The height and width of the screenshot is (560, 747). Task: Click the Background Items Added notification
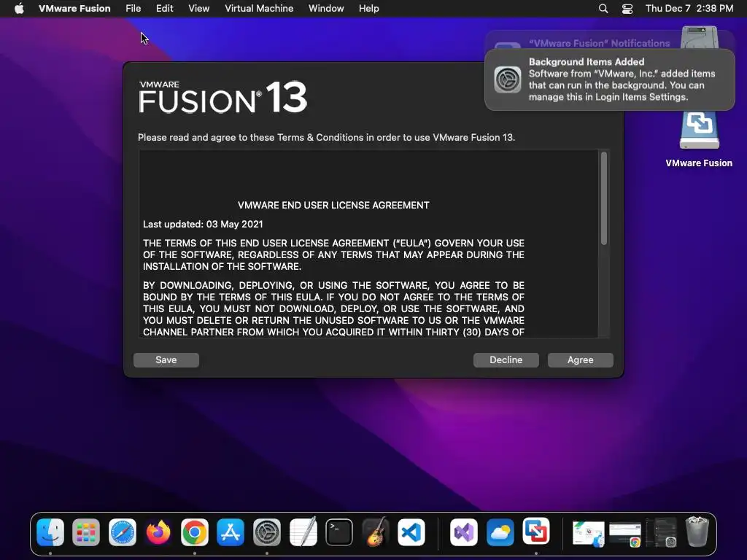pyautogui.click(x=610, y=79)
